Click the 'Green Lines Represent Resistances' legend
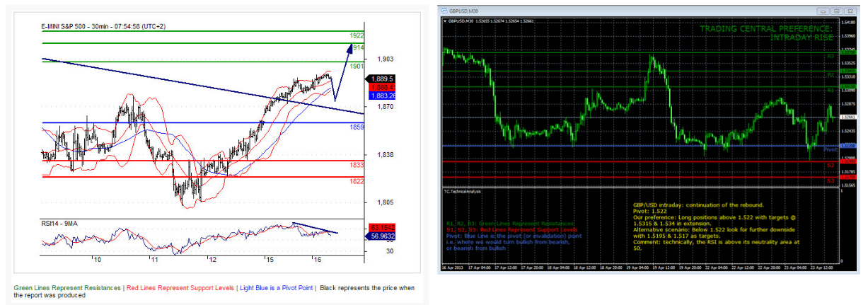Viewport: 868px width, 305px height. click(67, 288)
